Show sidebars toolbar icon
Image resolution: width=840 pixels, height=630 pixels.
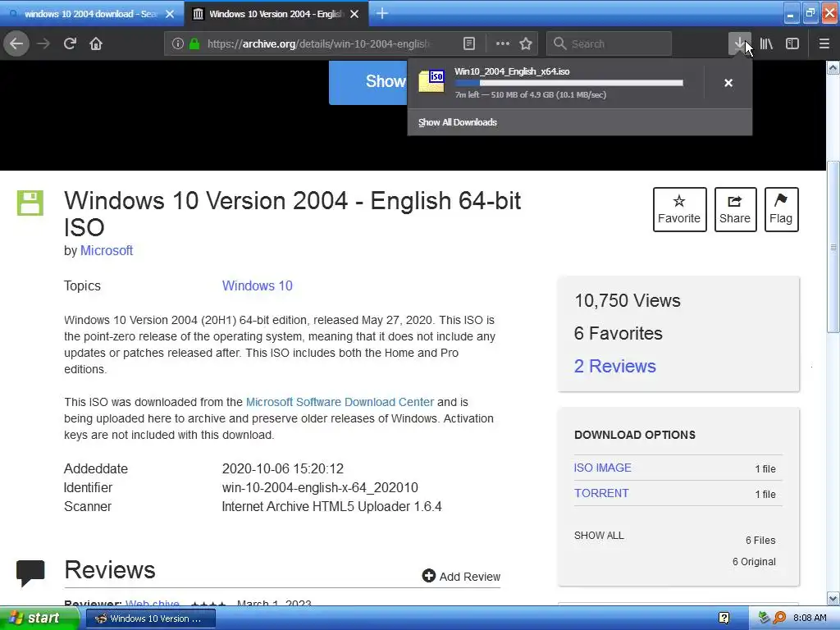point(792,43)
